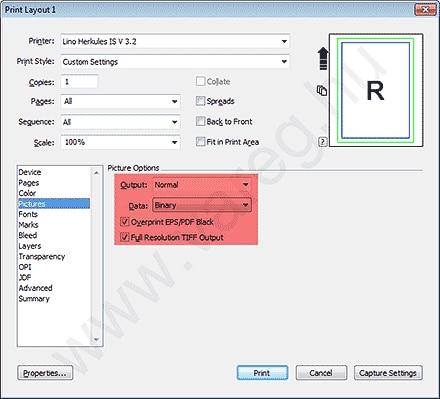
Task: Uncheck Overprint EPS/PDF Black
Action: pos(124,222)
